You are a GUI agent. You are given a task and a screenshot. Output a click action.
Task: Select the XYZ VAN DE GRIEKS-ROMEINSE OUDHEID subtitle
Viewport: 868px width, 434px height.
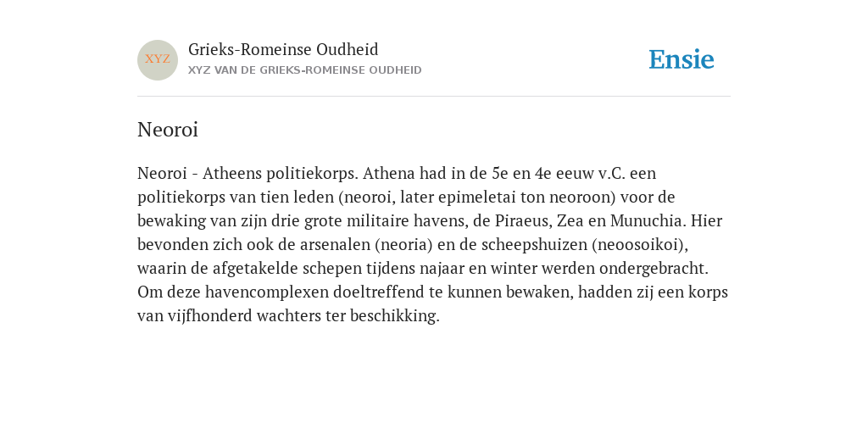pyautogui.click(x=305, y=70)
